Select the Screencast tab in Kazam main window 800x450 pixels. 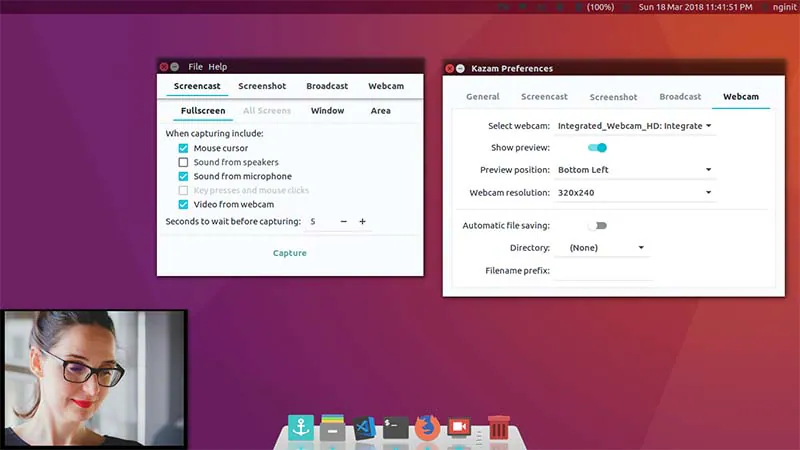pyautogui.click(x=197, y=86)
